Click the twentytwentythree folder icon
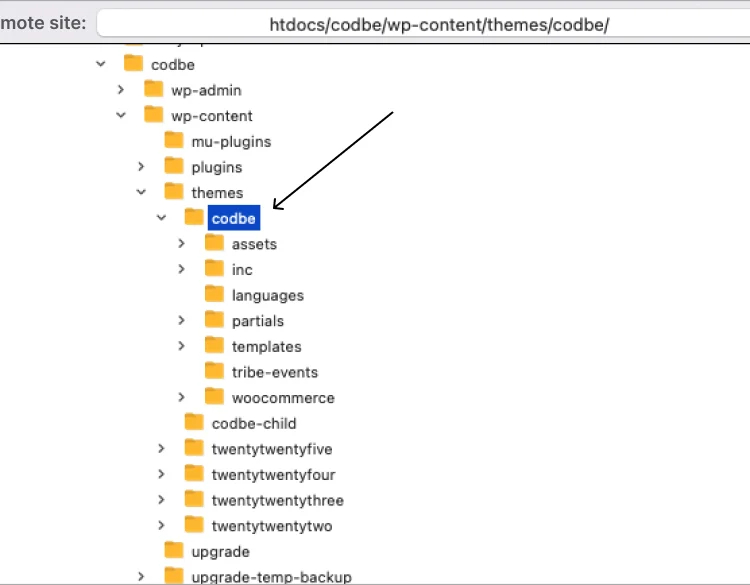750x585 pixels. 194,498
